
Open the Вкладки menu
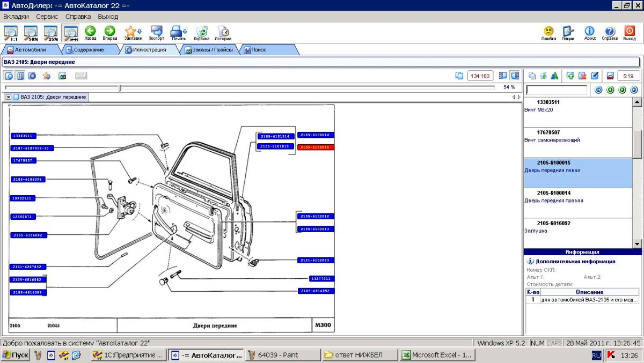(x=16, y=17)
